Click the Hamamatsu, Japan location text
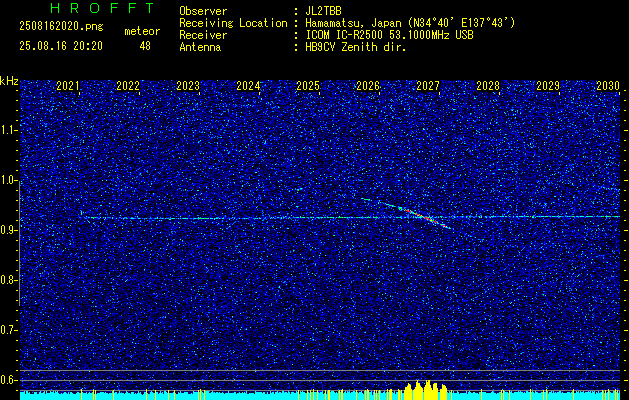629x400 pixels. [410, 23]
